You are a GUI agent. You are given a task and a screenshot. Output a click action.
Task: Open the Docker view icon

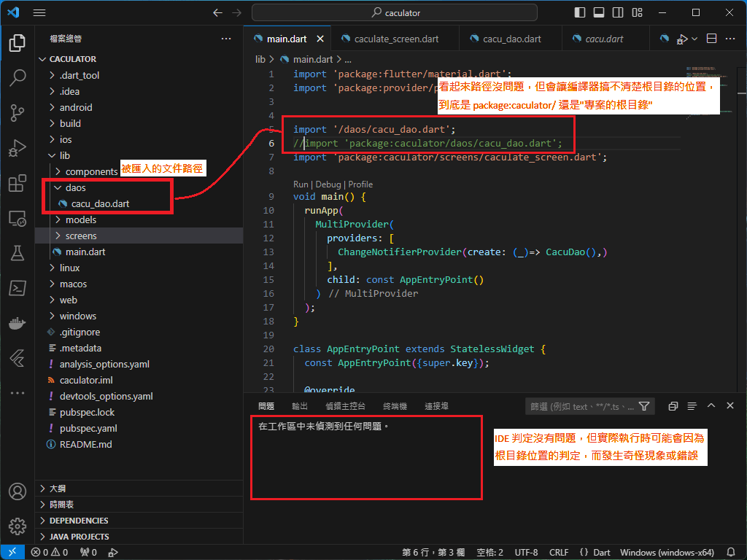click(18, 323)
